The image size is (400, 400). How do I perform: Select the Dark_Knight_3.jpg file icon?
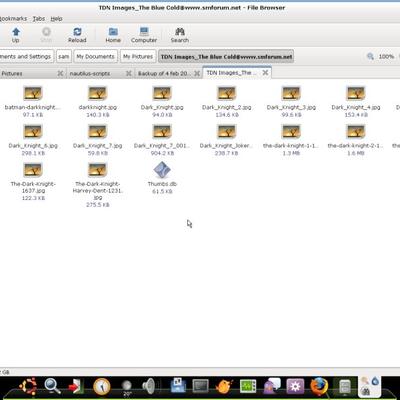[x=291, y=93]
